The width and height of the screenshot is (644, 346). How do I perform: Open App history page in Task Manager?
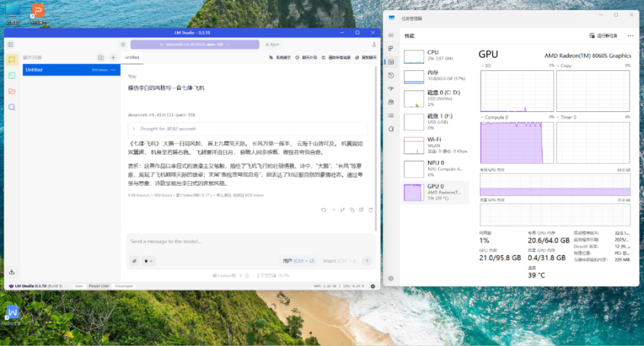click(391, 75)
